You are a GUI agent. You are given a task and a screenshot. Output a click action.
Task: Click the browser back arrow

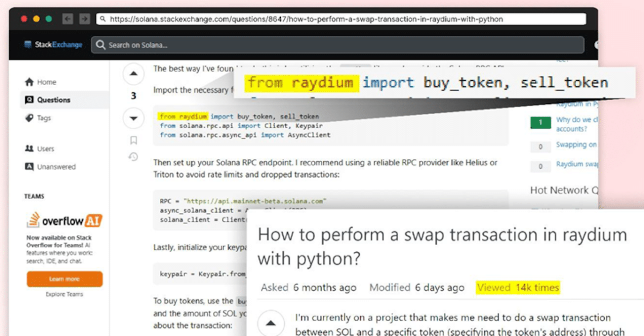(x=68, y=19)
